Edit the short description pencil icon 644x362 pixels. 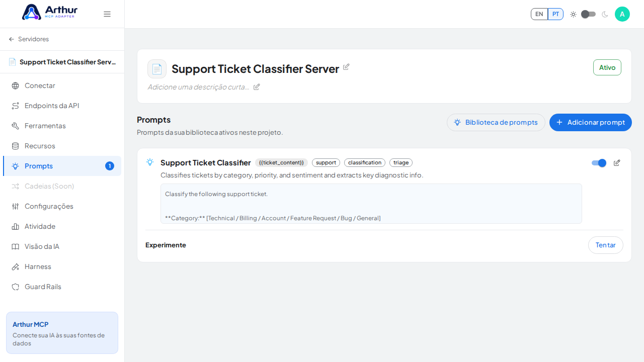click(x=257, y=87)
